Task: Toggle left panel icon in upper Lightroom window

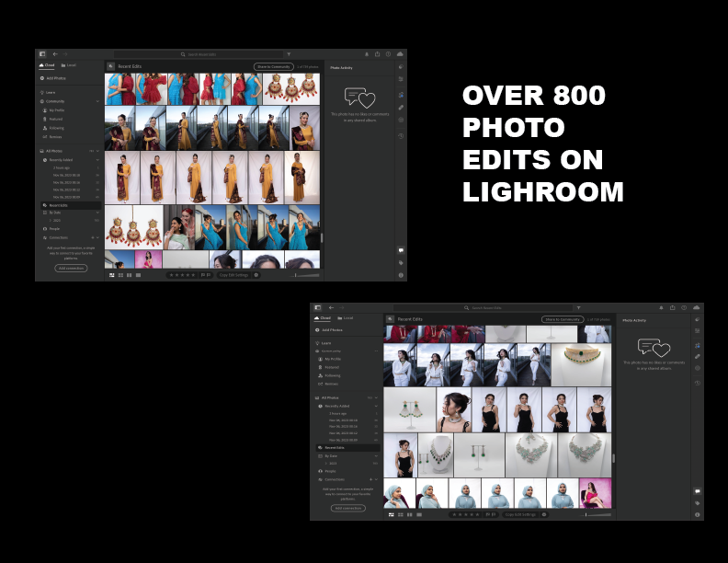Action: (x=42, y=54)
